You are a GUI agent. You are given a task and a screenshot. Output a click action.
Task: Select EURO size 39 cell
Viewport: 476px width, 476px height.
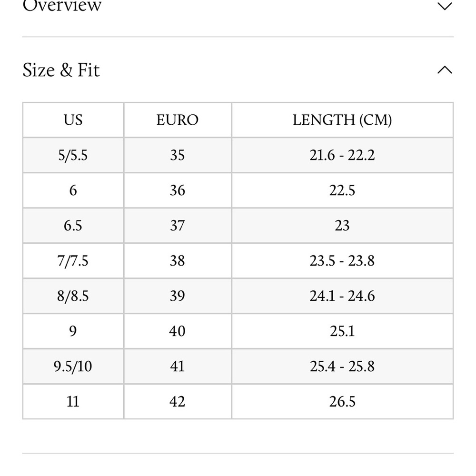click(178, 296)
